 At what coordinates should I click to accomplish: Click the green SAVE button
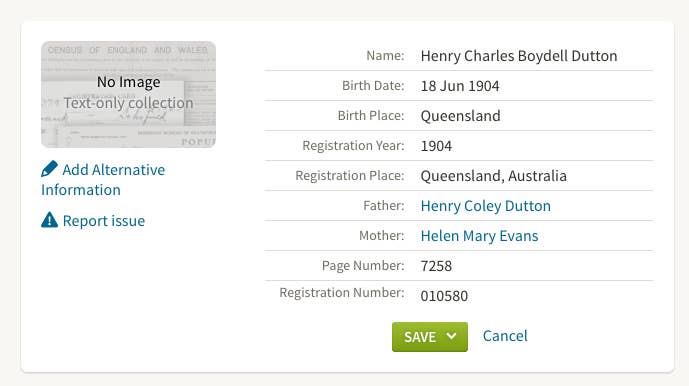click(x=430, y=337)
